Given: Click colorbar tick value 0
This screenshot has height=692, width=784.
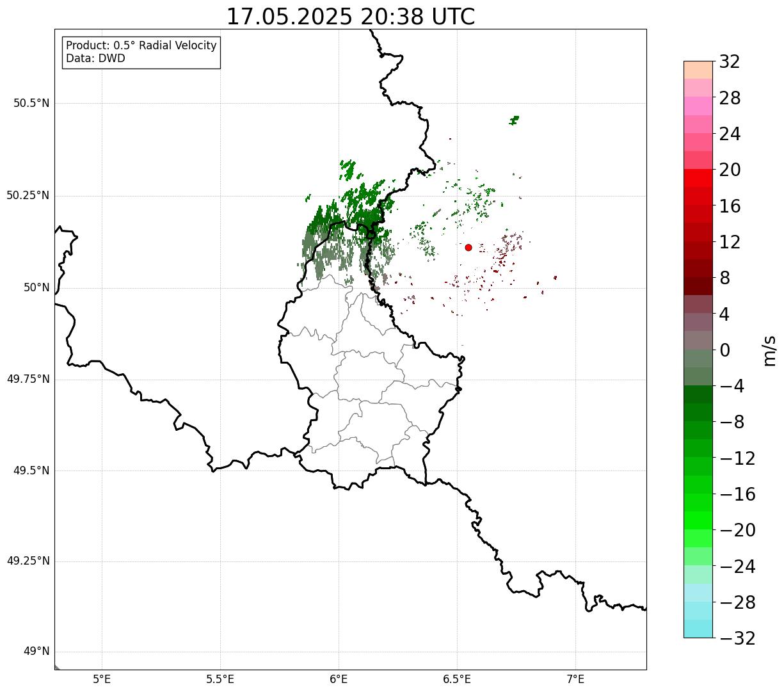Looking at the screenshot, I should [724, 350].
